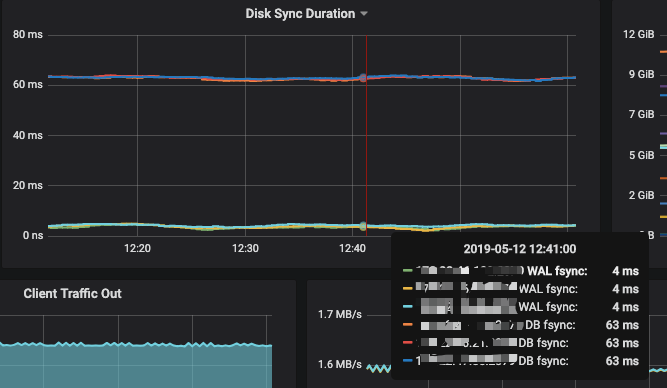Click the green WAL fsync series swatch in tooltip

[x=408, y=270]
